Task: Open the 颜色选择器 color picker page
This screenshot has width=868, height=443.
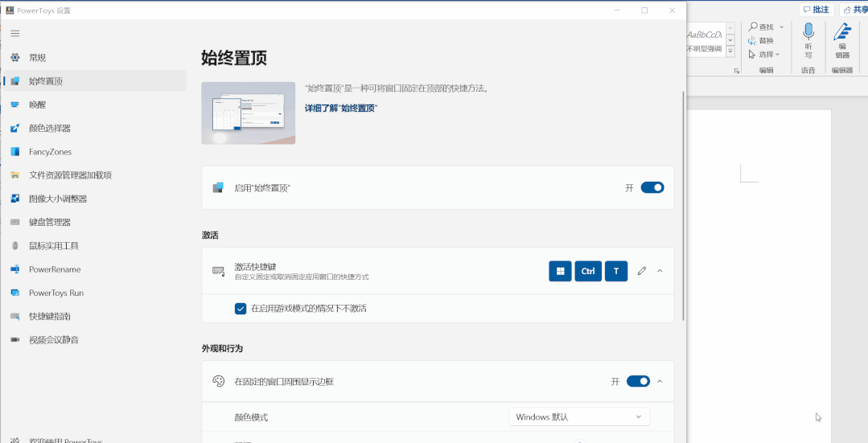Action: [x=95, y=129]
